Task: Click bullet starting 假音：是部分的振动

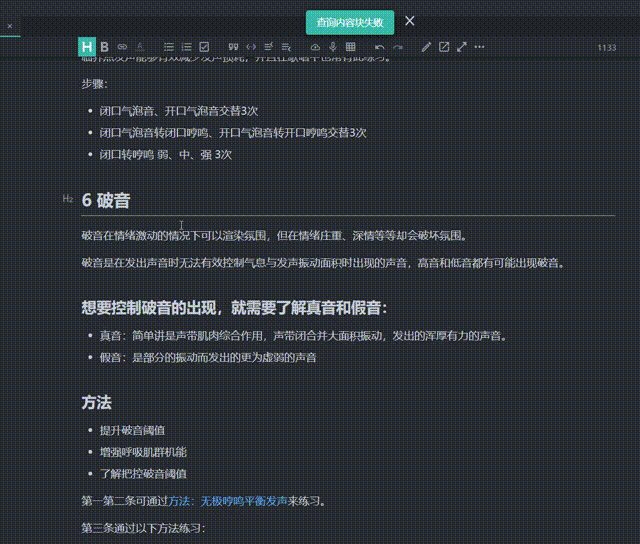Action: (x=208, y=358)
